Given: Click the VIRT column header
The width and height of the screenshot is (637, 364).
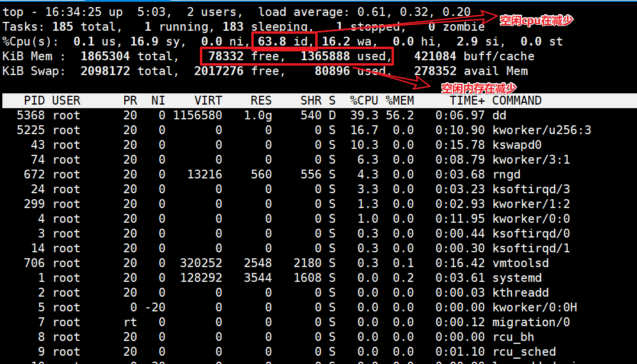Looking at the screenshot, I should tap(208, 100).
